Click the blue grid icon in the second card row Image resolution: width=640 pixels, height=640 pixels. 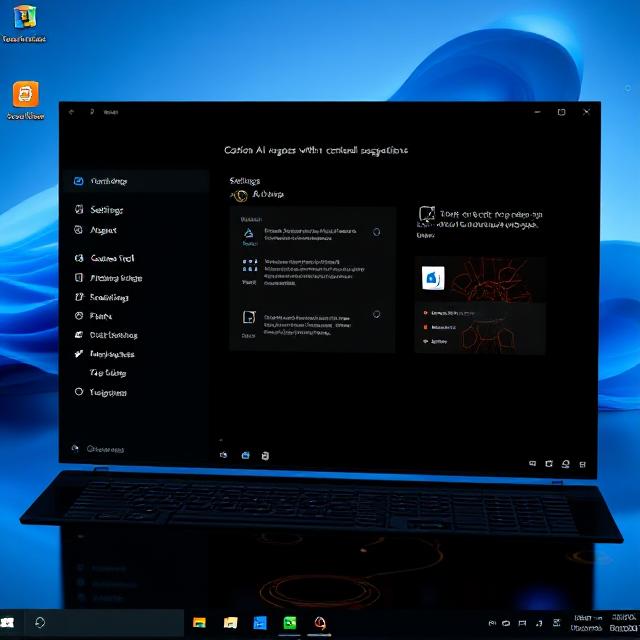250,265
